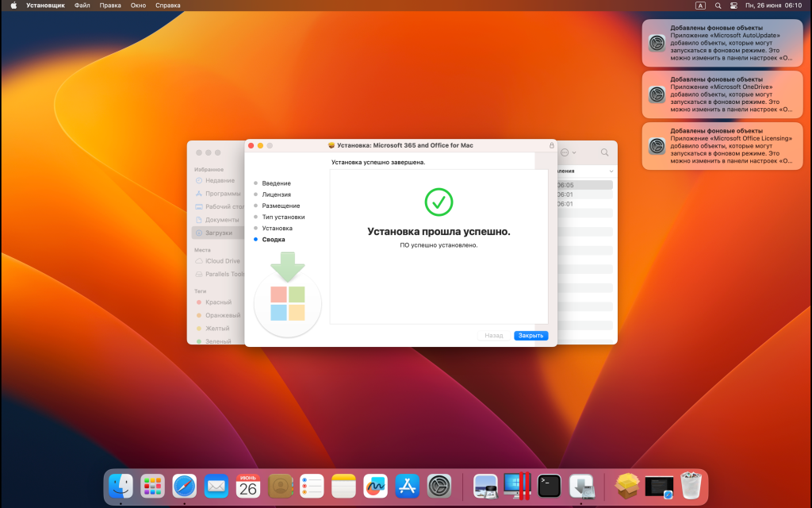The width and height of the screenshot is (812, 508).
Task: Select the Размещение step
Action: click(281, 206)
